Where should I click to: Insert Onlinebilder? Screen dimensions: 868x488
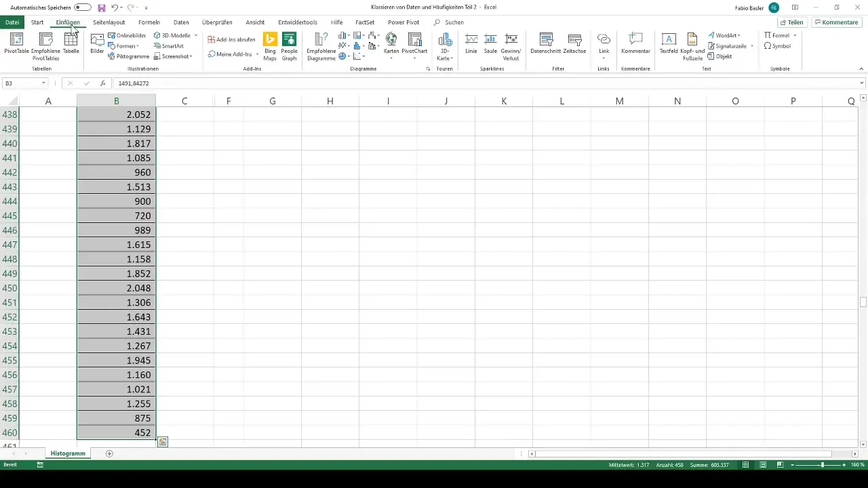point(127,35)
